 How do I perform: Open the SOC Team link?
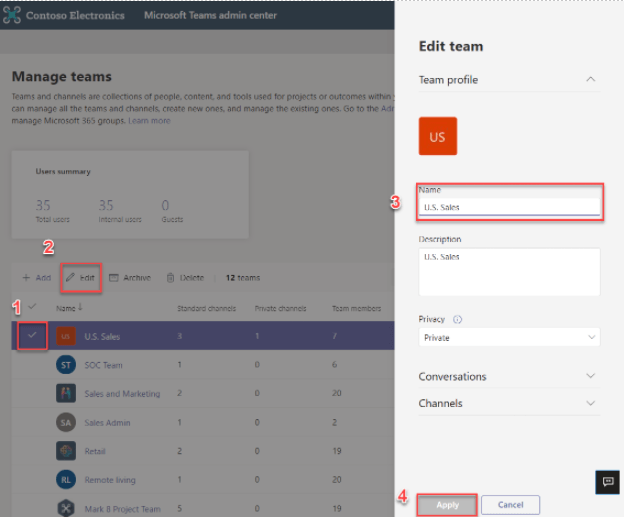click(x=103, y=365)
